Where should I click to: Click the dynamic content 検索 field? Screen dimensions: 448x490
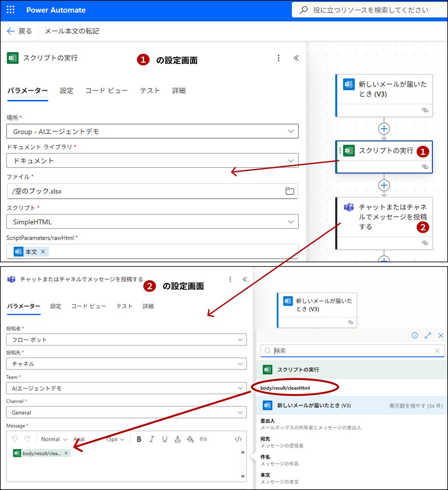pos(352,351)
